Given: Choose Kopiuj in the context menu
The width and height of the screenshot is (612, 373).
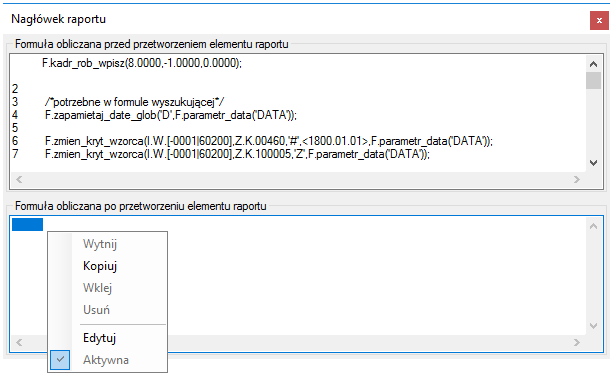Looking at the screenshot, I should click(100, 266).
